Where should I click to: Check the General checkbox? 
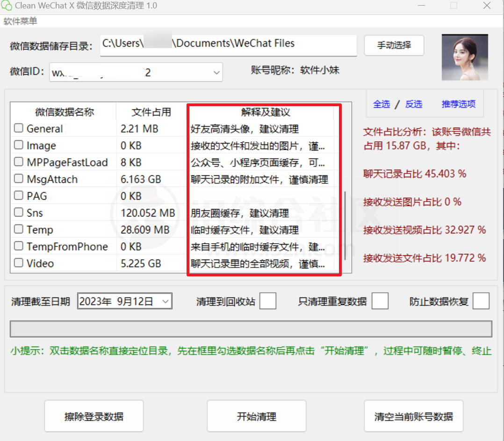click(19, 128)
